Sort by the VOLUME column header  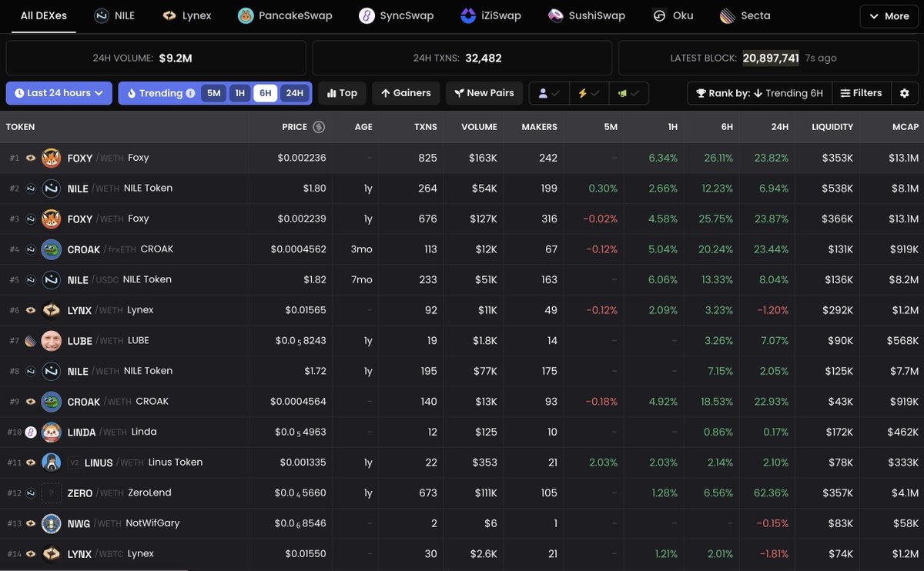[x=479, y=127]
